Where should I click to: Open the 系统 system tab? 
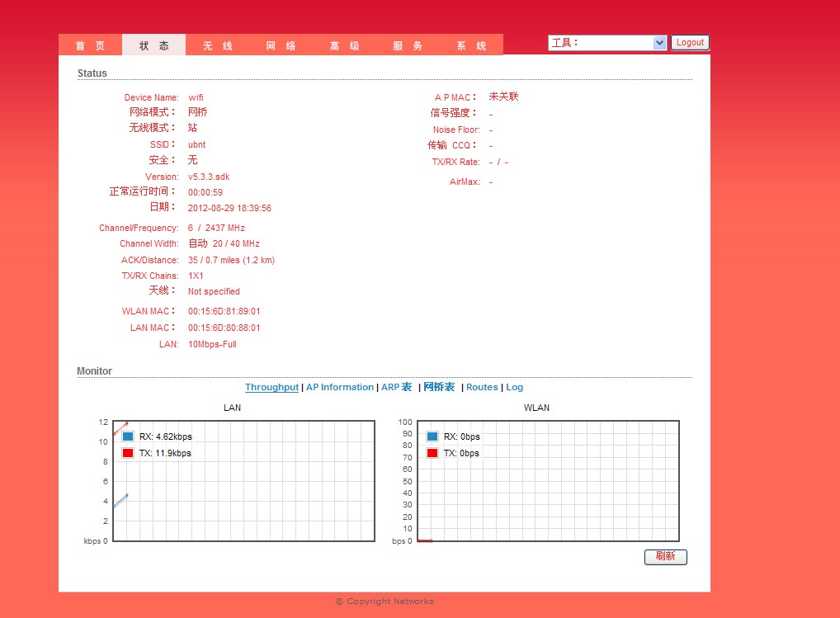point(471,45)
